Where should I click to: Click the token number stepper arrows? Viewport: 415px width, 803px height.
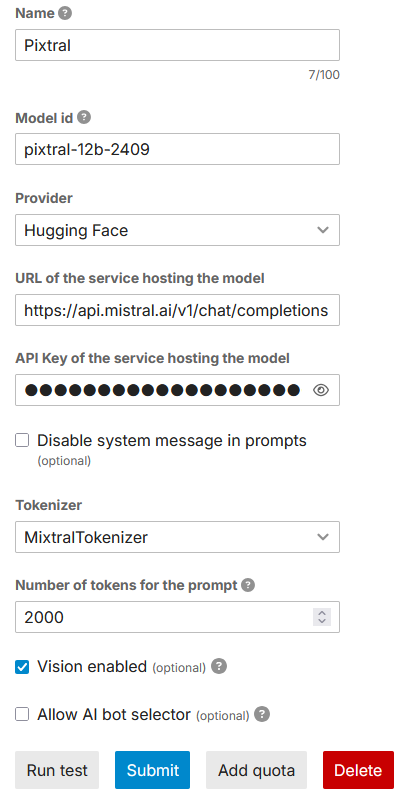pos(322,617)
